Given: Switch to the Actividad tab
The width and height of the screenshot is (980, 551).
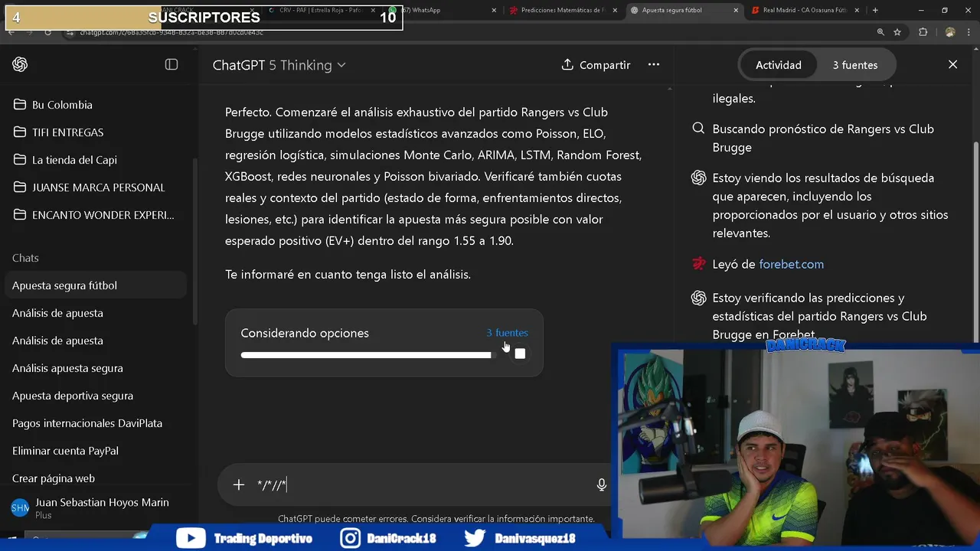Looking at the screenshot, I should [779, 65].
